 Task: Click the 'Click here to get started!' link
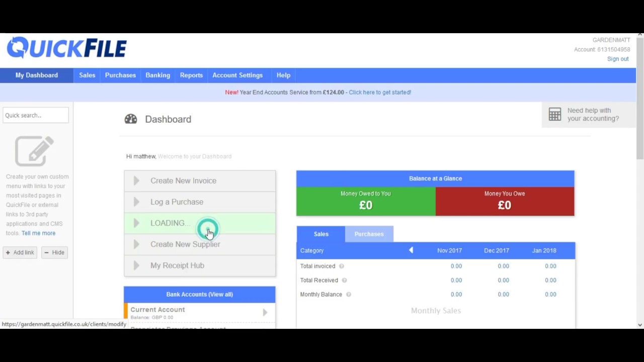380,93
